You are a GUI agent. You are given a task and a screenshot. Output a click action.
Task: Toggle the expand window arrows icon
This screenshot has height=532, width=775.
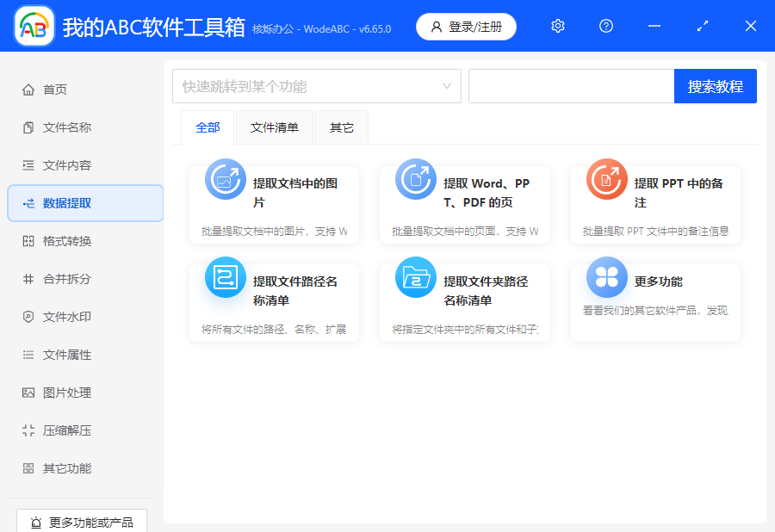703,26
